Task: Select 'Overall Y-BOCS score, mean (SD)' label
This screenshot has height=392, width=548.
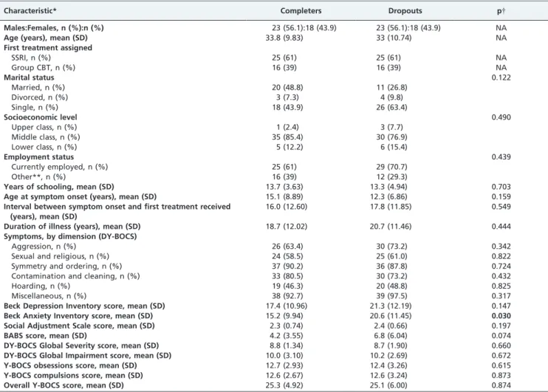Action: click(64, 385)
